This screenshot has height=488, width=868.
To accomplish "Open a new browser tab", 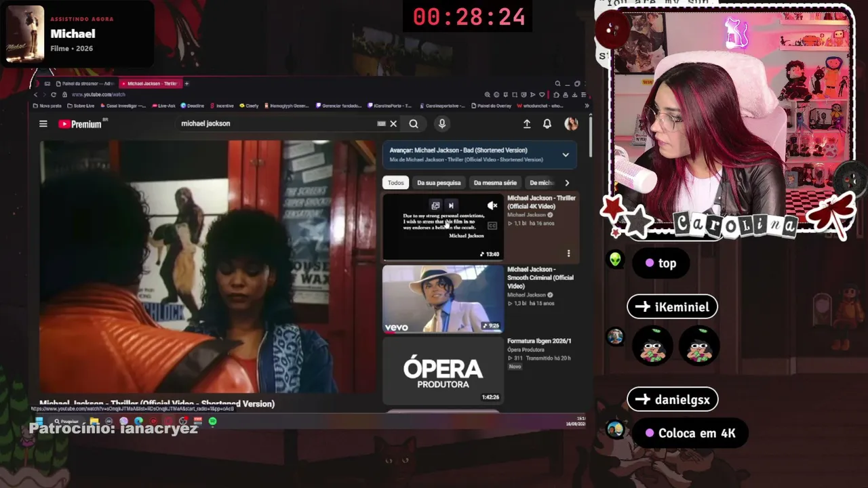I will [x=186, y=83].
